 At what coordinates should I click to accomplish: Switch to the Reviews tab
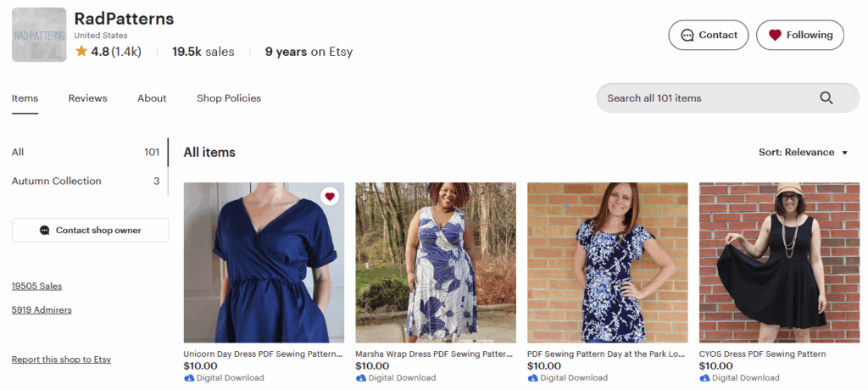click(x=88, y=98)
